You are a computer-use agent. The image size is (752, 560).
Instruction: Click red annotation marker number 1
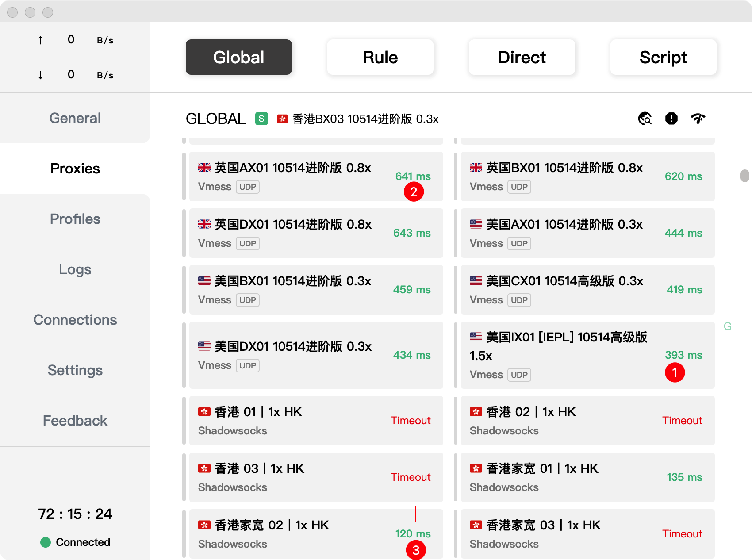[675, 372]
